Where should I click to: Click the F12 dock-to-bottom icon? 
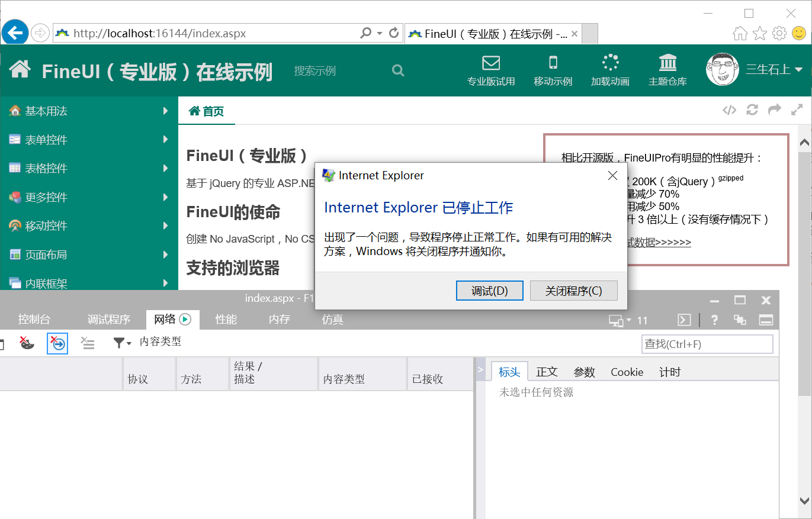(x=766, y=320)
